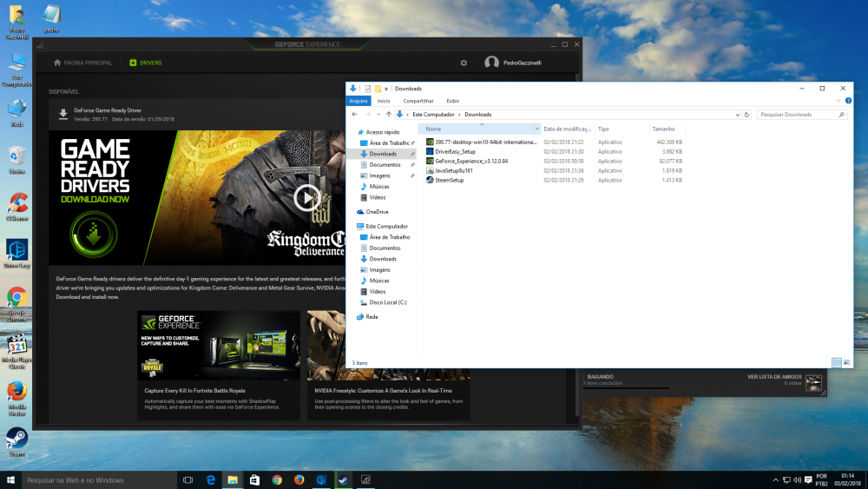Select the JavaSetup8u161 file
The width and height of the screenshot is (868, 489).
coord(450,170)
